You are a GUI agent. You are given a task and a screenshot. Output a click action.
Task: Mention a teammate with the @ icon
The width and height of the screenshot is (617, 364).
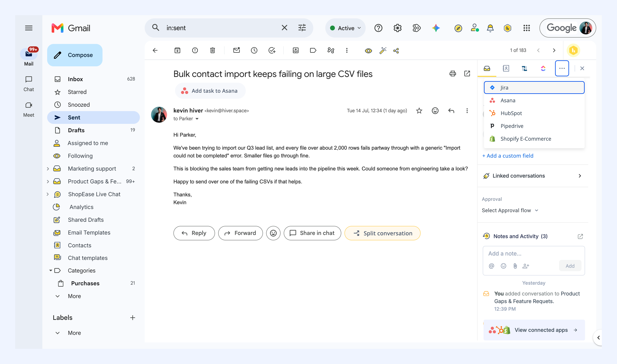pyautogui.click(x=491, y=266)
